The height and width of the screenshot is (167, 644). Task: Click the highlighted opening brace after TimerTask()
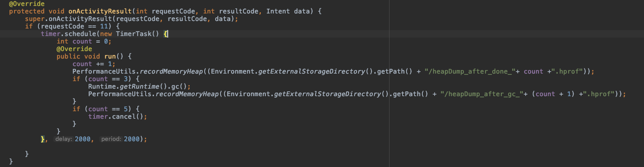[166, 34]
